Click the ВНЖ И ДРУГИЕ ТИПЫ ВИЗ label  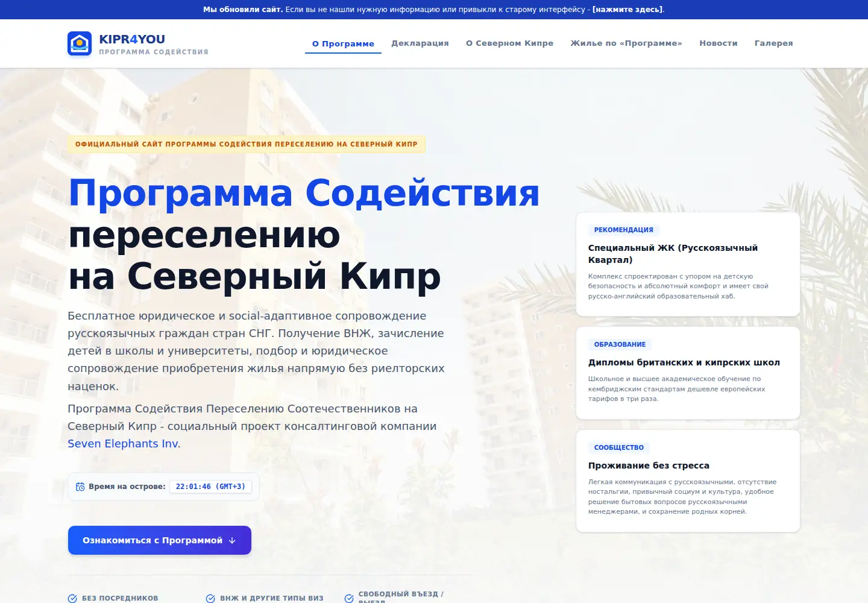(272, 598)
